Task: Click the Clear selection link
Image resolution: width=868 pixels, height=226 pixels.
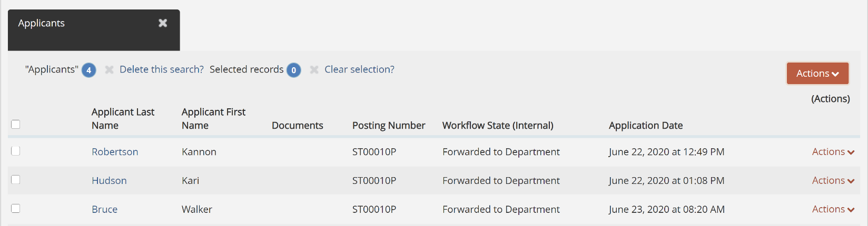Action: (359, 69)
